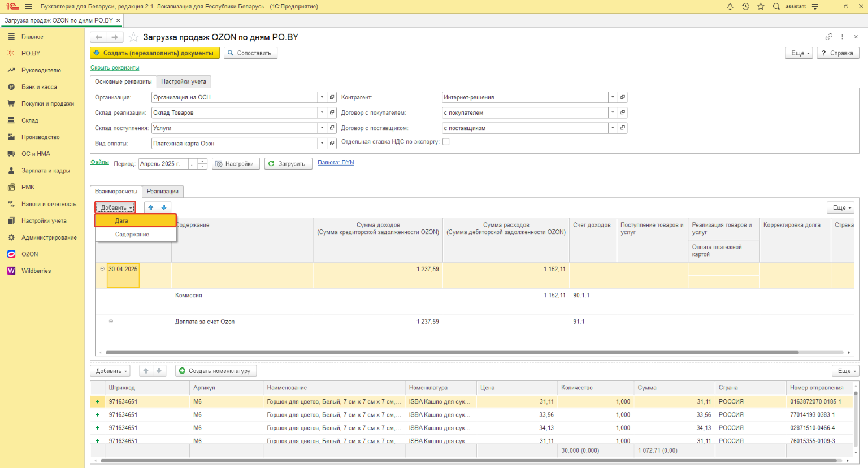Open form's vertical dots menu
Screen dimensions: 868x468
pos(843,37)
